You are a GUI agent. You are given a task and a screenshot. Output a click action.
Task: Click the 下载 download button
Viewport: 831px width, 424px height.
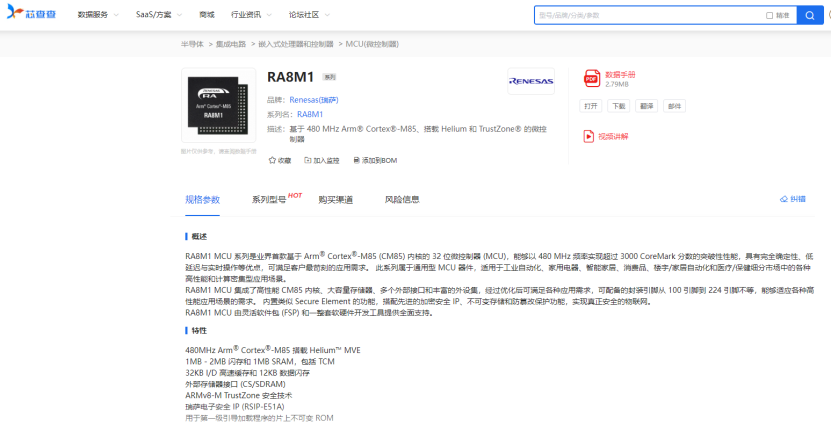tap(618, 106)
